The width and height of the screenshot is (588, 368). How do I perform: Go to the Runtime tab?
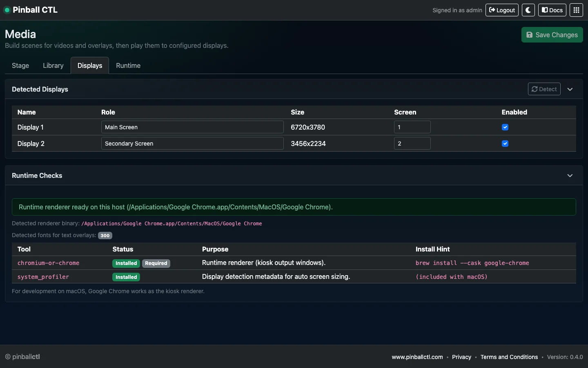pyautogui.click(x=128, y=65)
